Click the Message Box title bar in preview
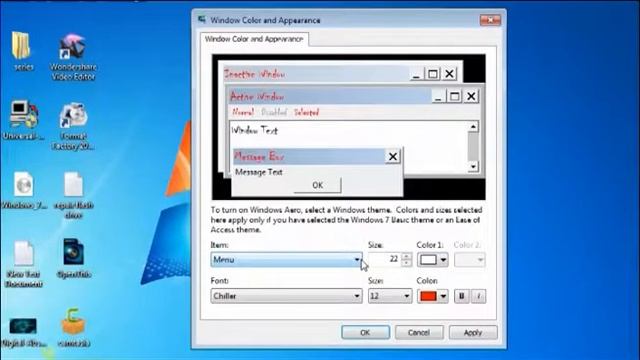 click(309, 156)
